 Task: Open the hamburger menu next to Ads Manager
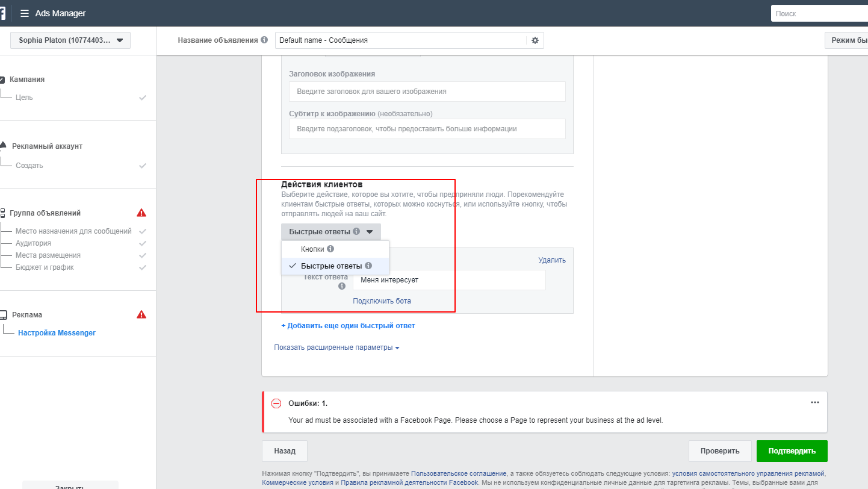click(25, 13)
